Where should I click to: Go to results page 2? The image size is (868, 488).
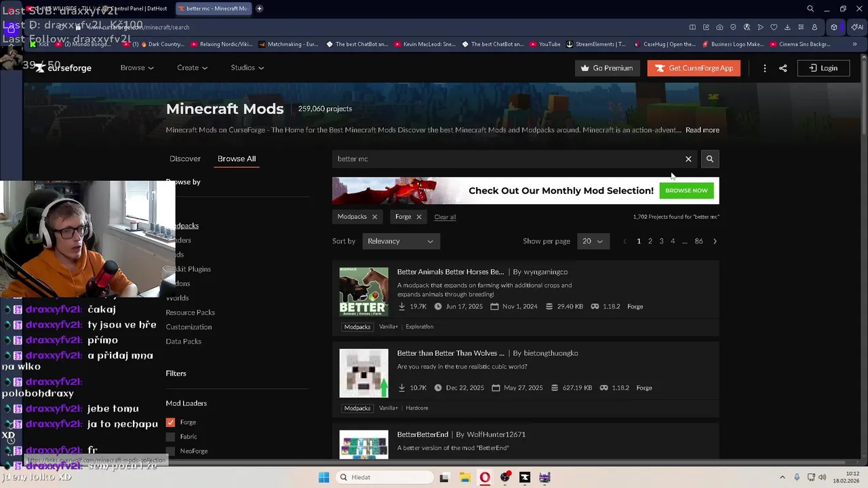[x=650, y=241]
